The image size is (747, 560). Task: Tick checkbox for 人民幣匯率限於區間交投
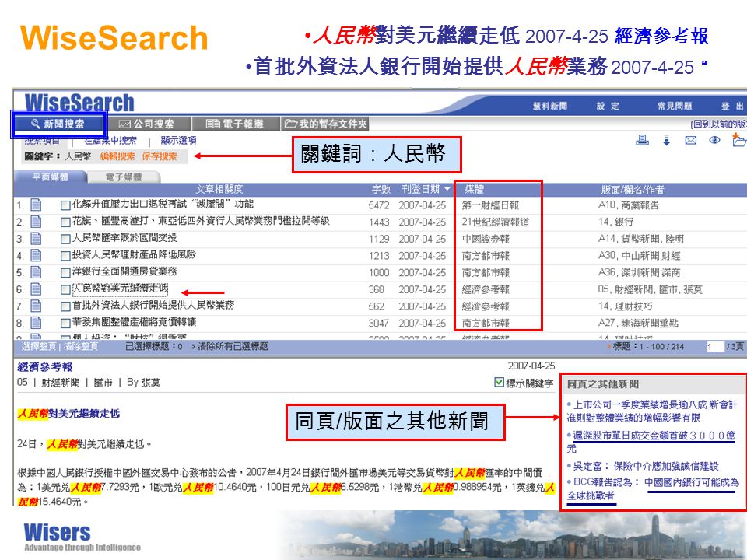tap(65, 239)
